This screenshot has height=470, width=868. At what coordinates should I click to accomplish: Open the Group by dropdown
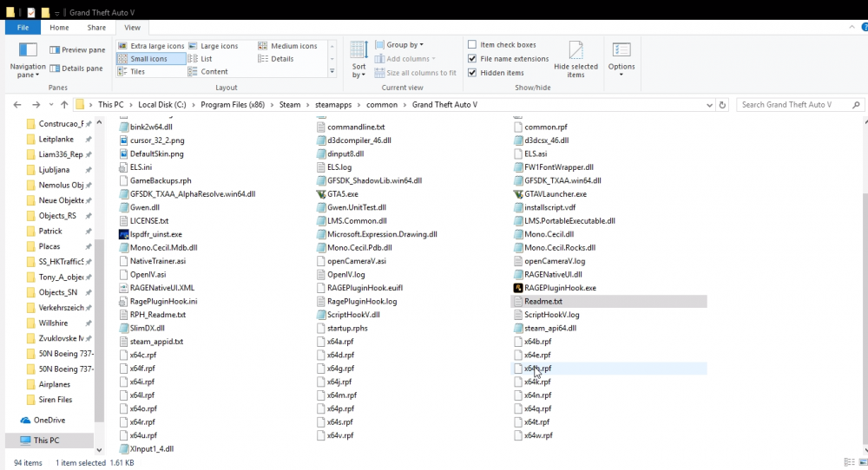pos(399,45)
